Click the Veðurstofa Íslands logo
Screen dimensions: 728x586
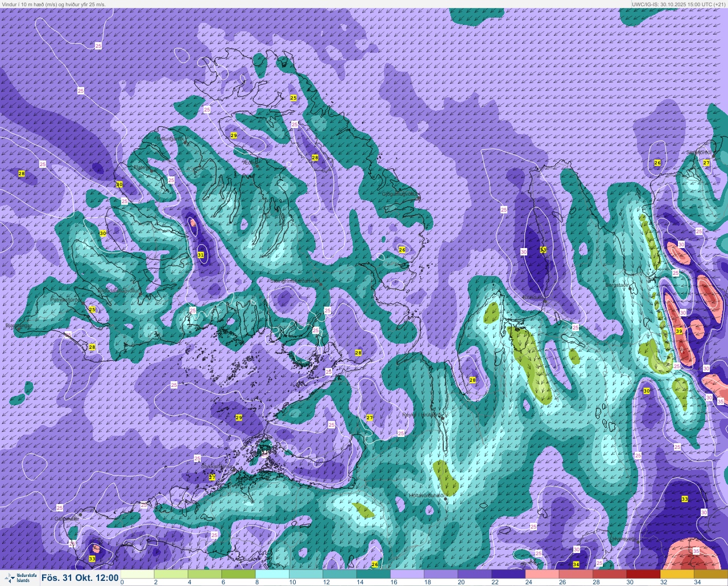coord(20,577)
